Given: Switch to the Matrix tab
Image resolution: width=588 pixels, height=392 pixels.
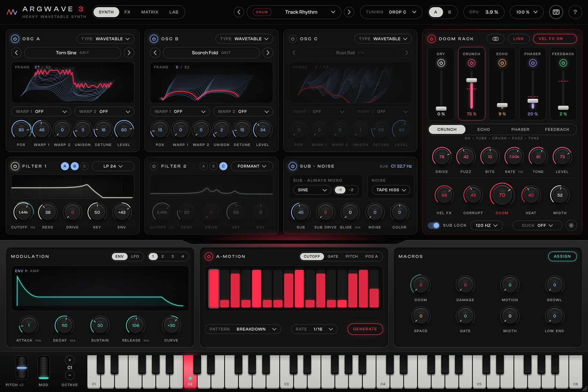Looking at the screenshot, I should (150, 12).
